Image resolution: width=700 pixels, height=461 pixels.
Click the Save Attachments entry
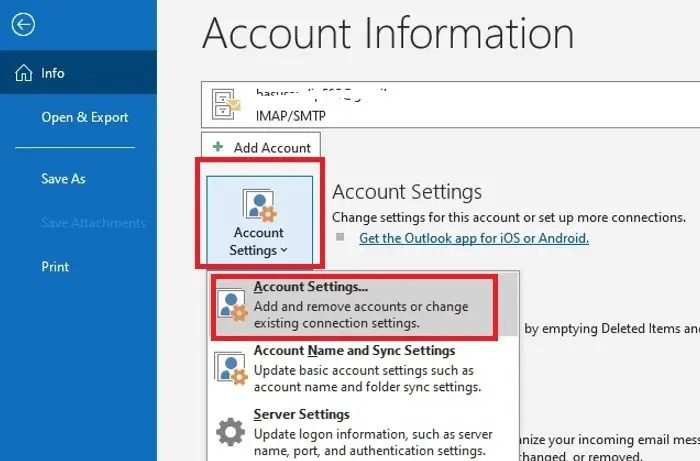93,222
